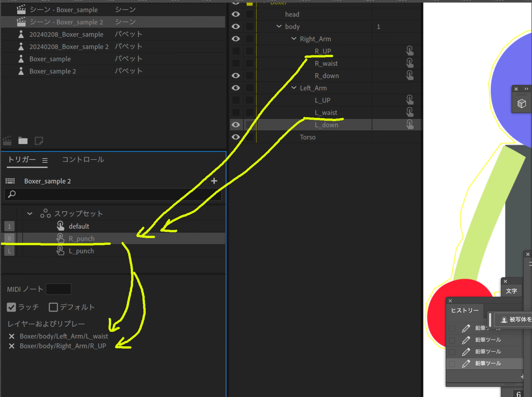Click the add trigger plus icon

point(214,181)
